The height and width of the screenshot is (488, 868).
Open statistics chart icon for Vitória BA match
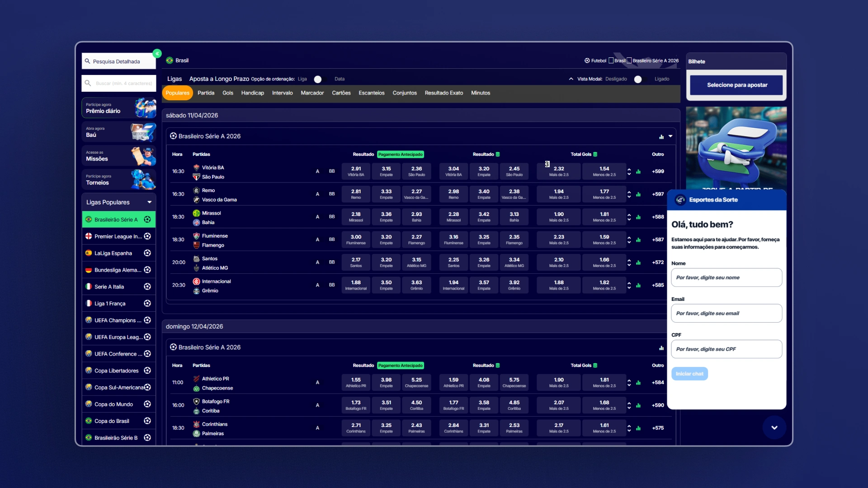point(638,172)
